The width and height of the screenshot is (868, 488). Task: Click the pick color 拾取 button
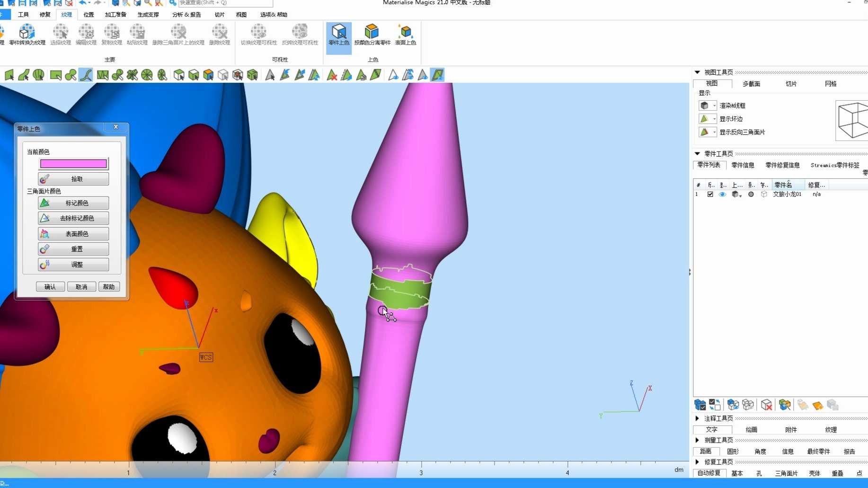click(73, 179)
